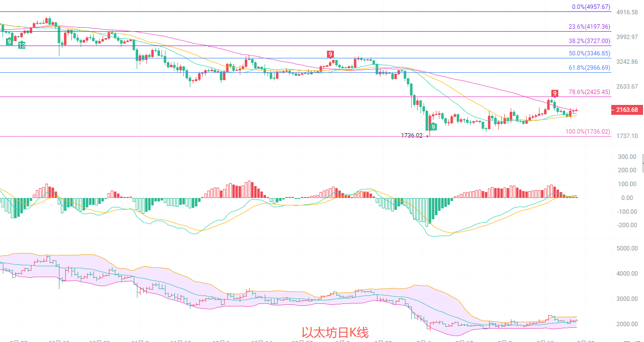
Task: Select the 61.8%(2966.69) retracement label
Action: point(589,68)
